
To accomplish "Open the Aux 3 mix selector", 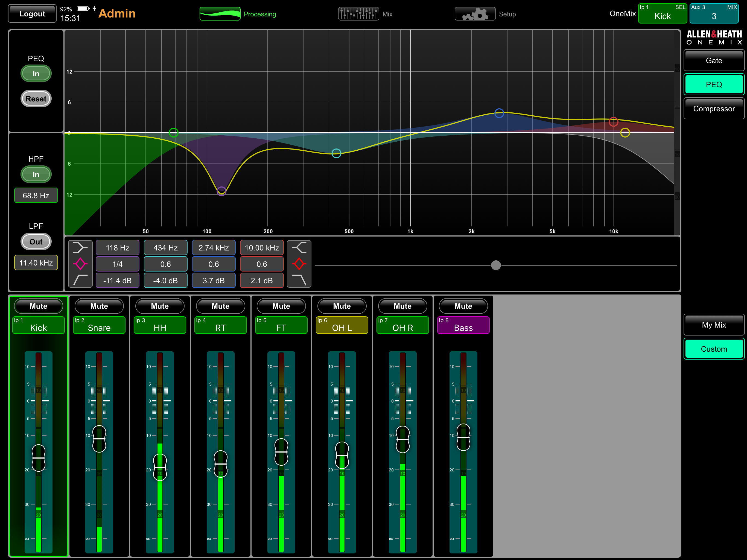I will click(x=714, y=13).
